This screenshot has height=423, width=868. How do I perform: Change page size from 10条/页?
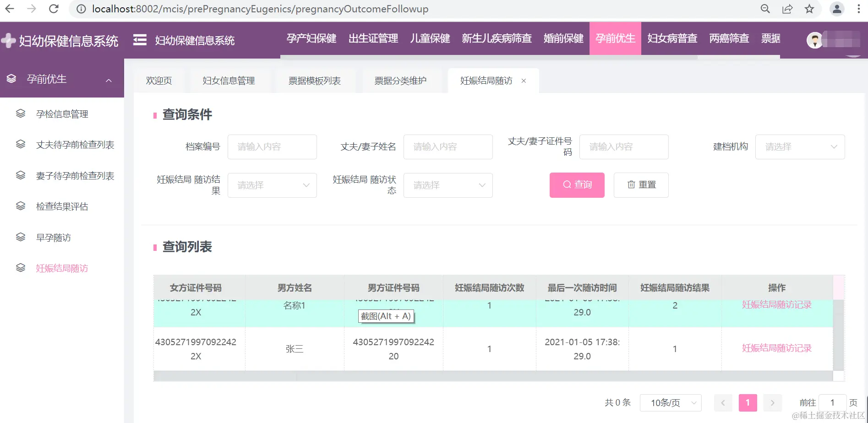671,403
